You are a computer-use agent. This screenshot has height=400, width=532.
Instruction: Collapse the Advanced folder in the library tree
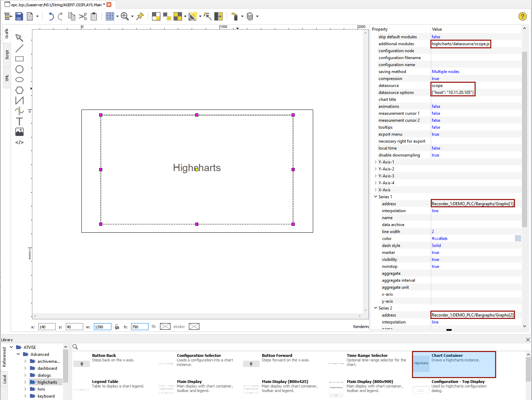tap(18, 354)
